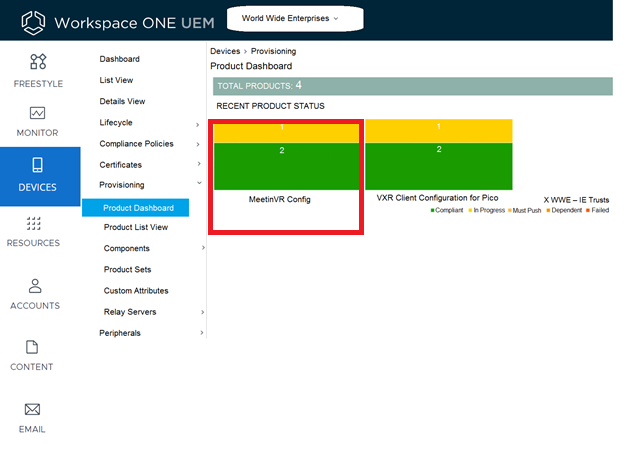Click the In Progress yellow legend swatch
Image resolution: width=629 pixels, height=460 pixels.
470,210
